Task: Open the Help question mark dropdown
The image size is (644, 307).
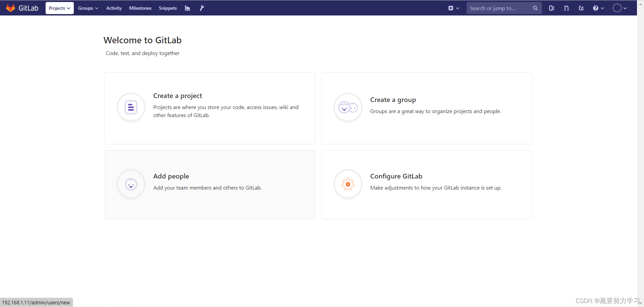Action: pos(598,8)
